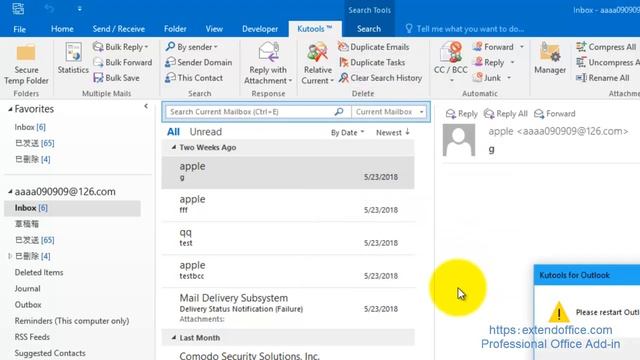Viewport: 640px width, 360px height.
Task: Open the RSS Feeds folder
Action: click(x=32, y=337)
